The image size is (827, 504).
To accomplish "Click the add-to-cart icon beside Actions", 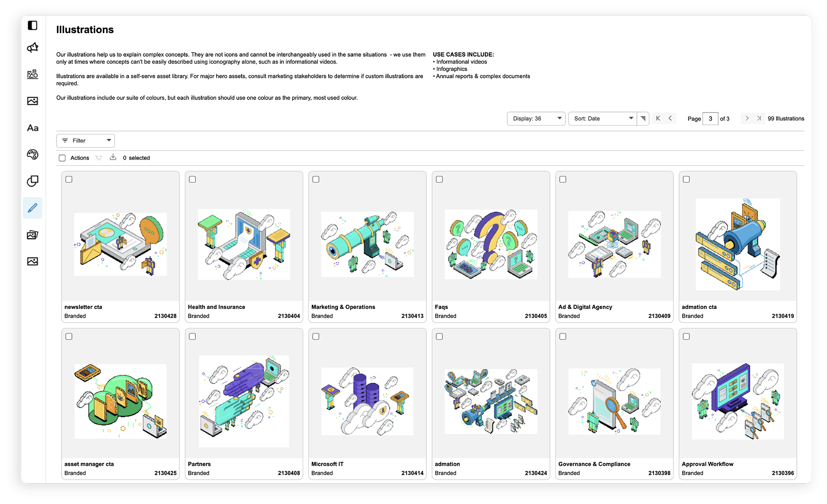I will [x=98, y=158].
